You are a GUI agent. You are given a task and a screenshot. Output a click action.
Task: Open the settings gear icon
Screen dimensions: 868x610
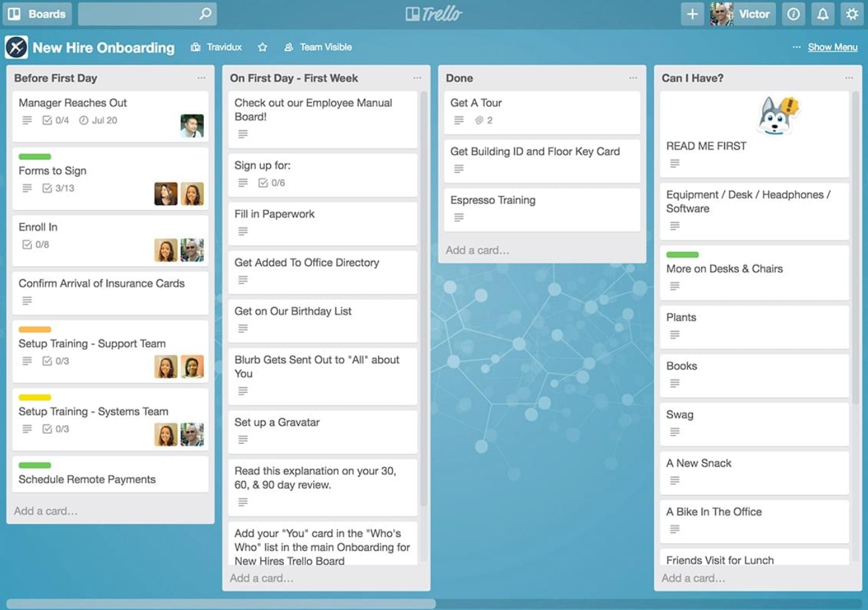[x=851, y=14]
